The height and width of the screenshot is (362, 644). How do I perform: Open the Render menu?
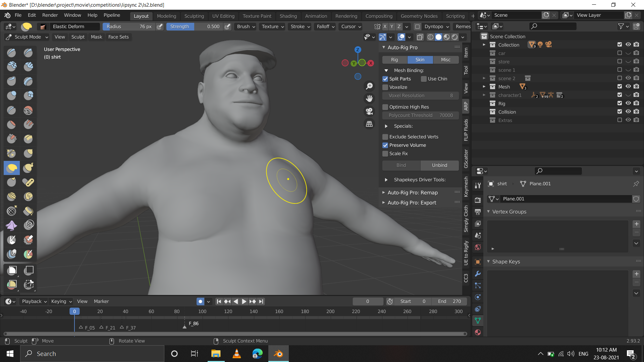click(50, 15)
